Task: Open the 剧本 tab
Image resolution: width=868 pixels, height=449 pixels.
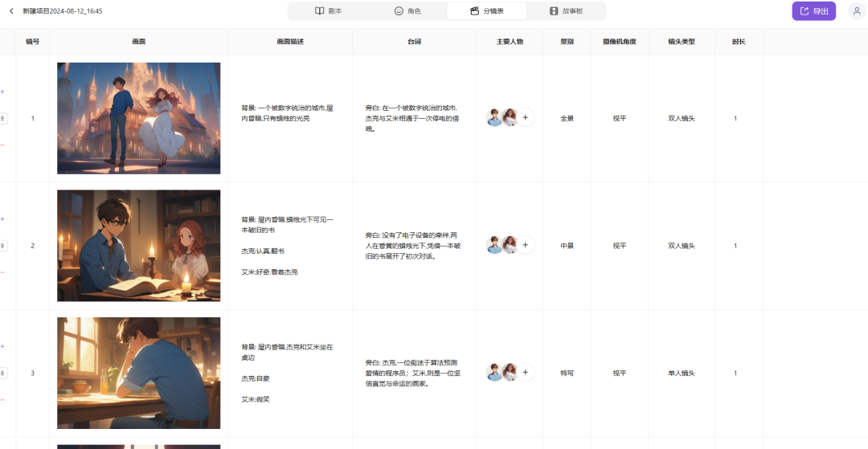Action: (328, 11)
